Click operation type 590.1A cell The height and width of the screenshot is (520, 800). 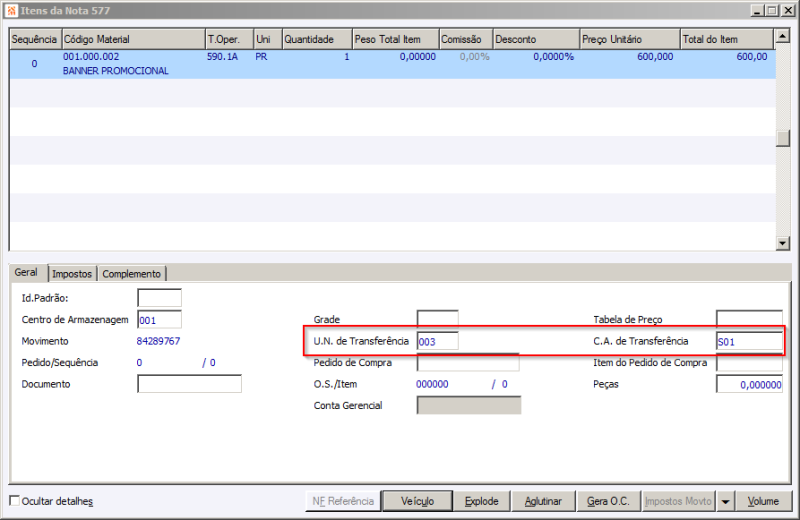[222, 57]
